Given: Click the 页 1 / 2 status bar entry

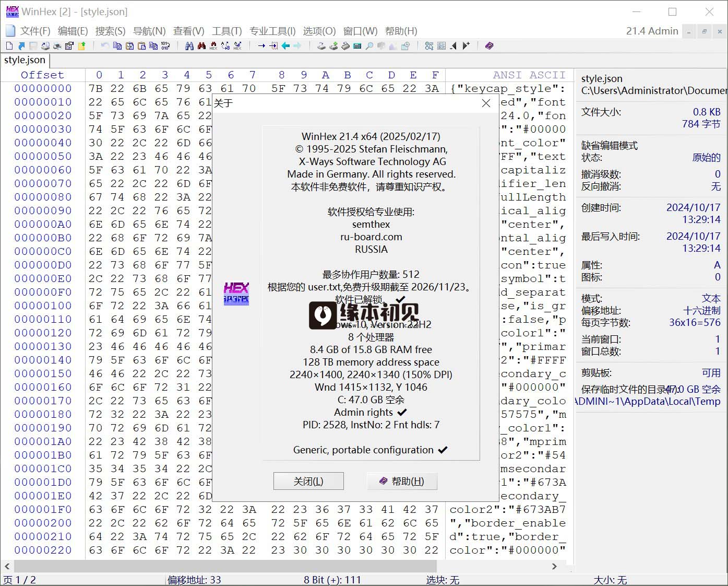Looking at the screenshot, I should click(x=20, y=580).
